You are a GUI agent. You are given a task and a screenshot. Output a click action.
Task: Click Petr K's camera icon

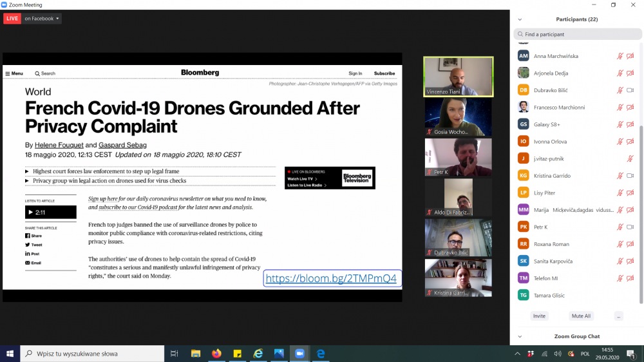(630, 227)
